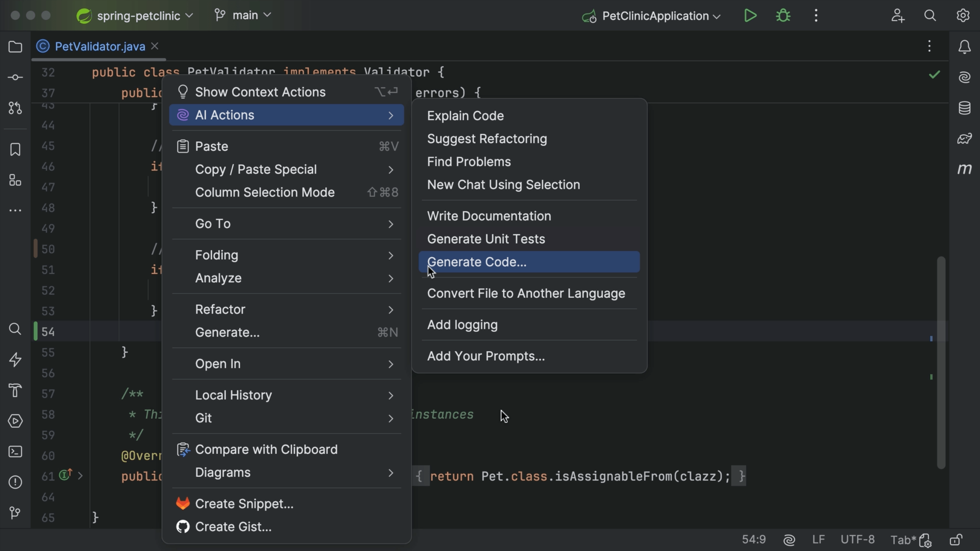Open the Database tool window
Image resolution: width=980 pixels, height=551 pixels.
965,108
